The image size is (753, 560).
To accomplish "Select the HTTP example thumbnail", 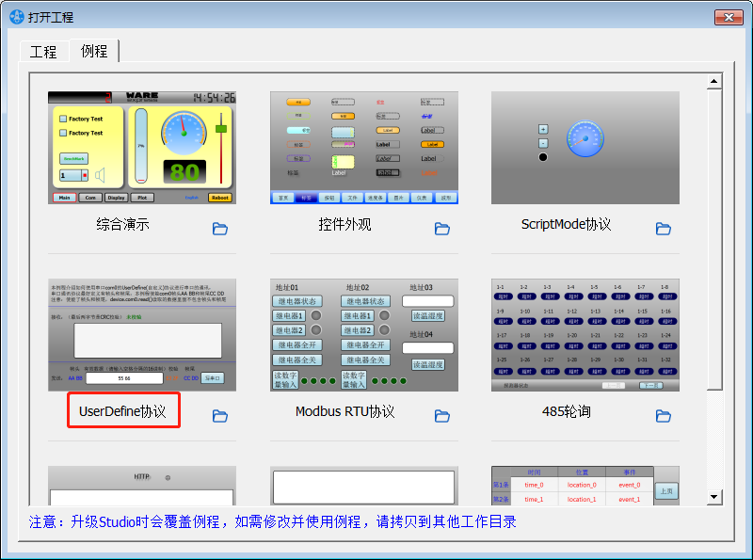I will click(142, 486).
